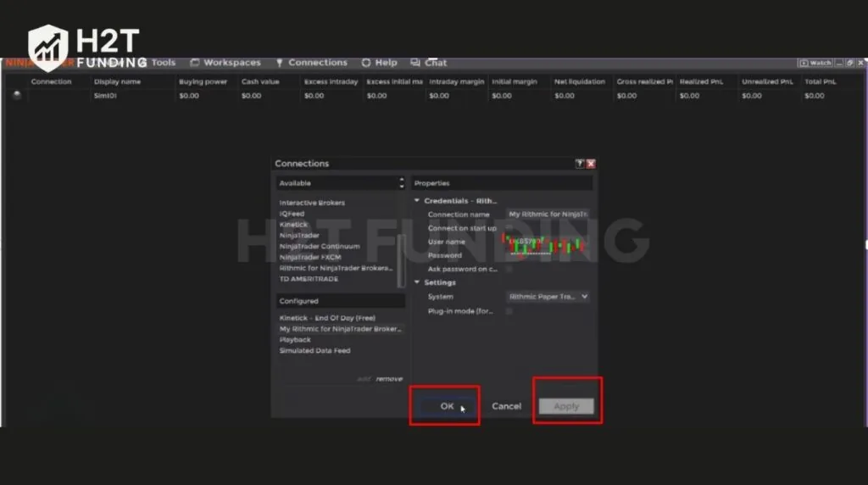Collapse the Credentials section
Image resolution: width=868 pixels, height=485 pixels.
coord(417,200)
